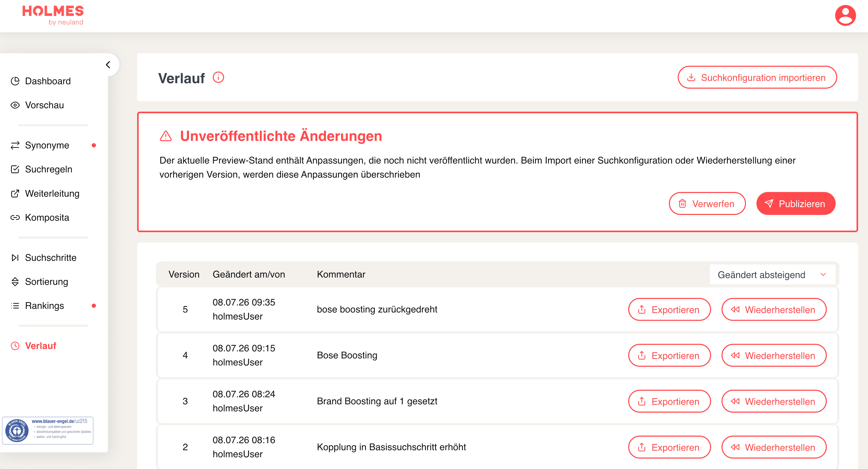Select comment 'Brand Boosting auf 1 gesetzt'
The width and height of the screenshot is (868, 469).
click(x=377, y=401)
